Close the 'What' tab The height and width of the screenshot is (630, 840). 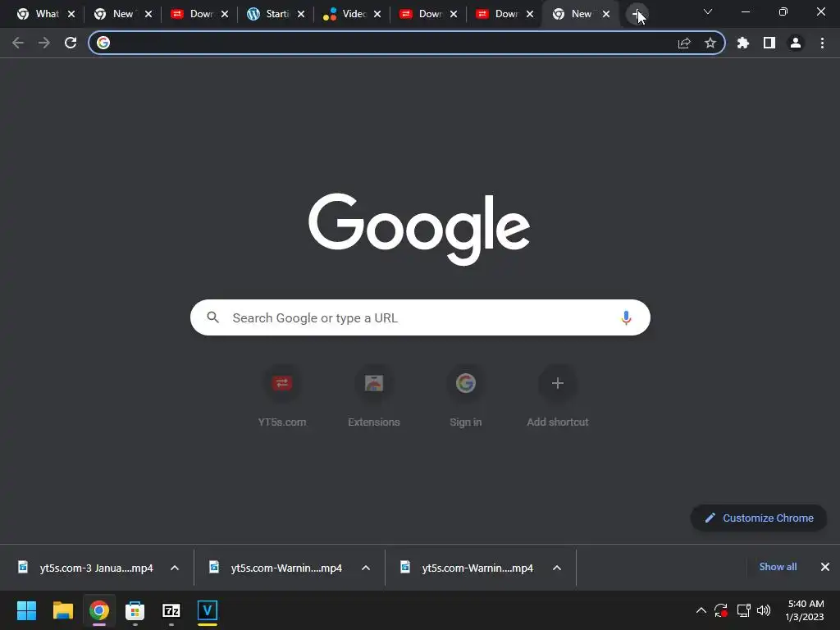tap(71, 15)
